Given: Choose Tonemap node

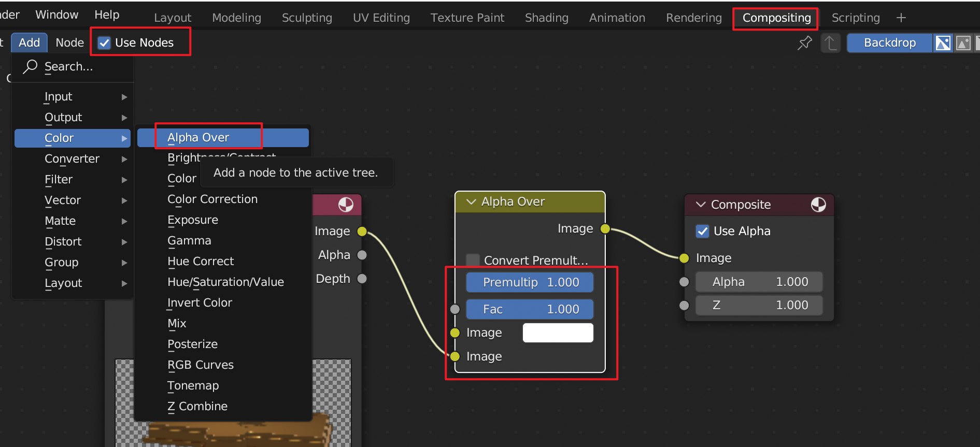Looking at the screenshot, I should (223, 386).
